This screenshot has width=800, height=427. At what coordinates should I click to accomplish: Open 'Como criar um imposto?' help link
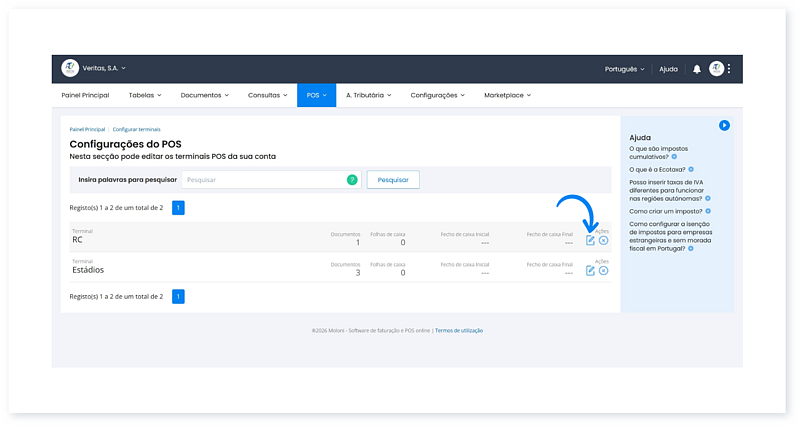pos(666,211)
